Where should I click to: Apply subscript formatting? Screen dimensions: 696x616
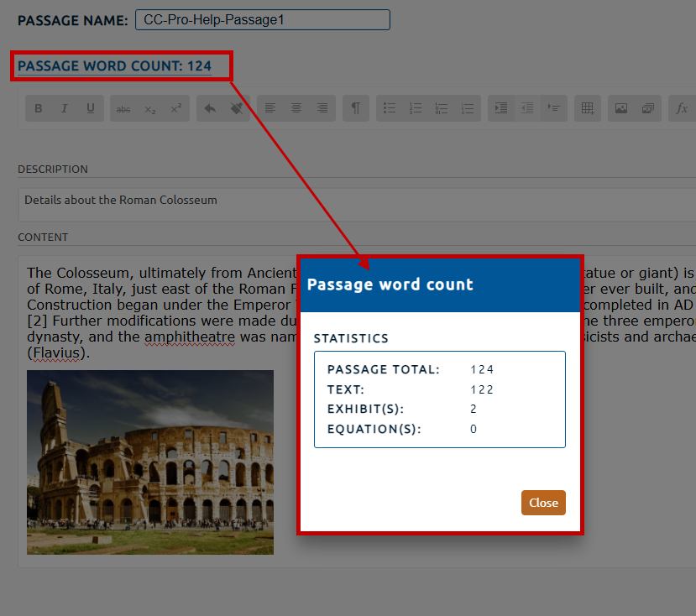[x=149, y=108]
